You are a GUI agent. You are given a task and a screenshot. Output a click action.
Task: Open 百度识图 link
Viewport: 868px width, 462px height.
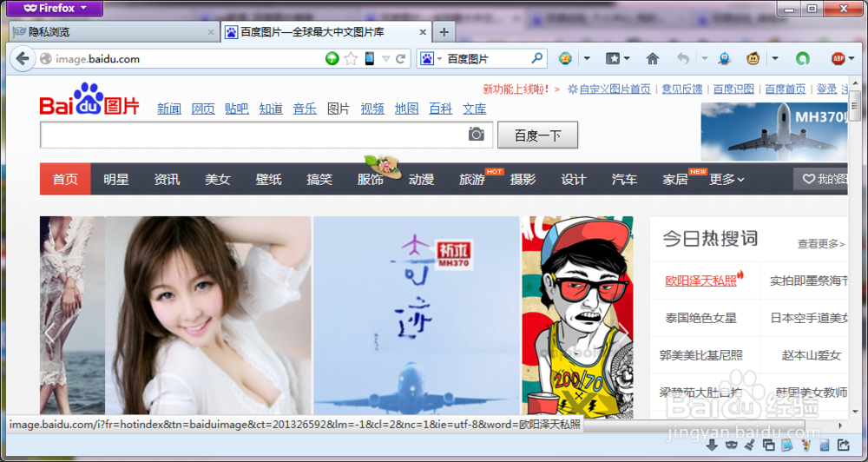[x=733, y=89]
